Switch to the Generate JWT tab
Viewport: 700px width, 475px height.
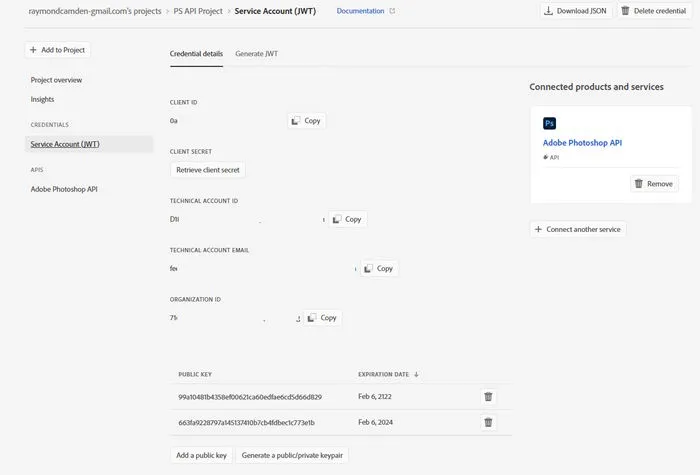click(x=257, y=53)
